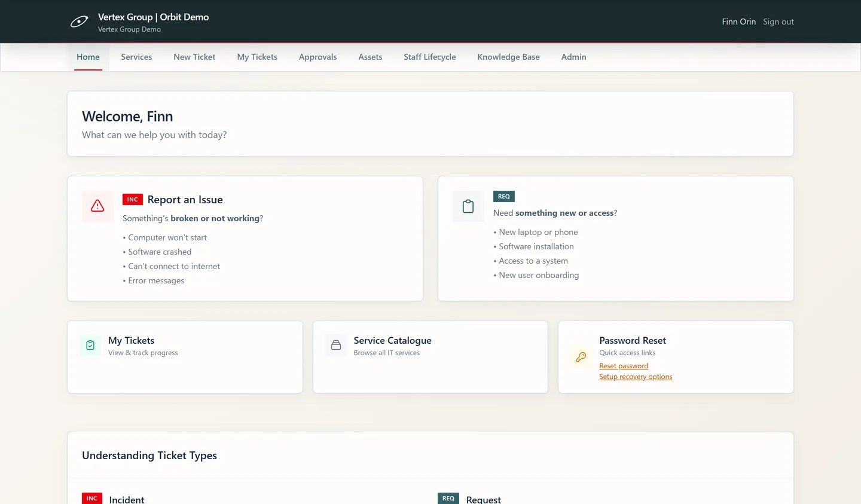
Task: Open the Setup recovery options link
Action: click(636, 377)
